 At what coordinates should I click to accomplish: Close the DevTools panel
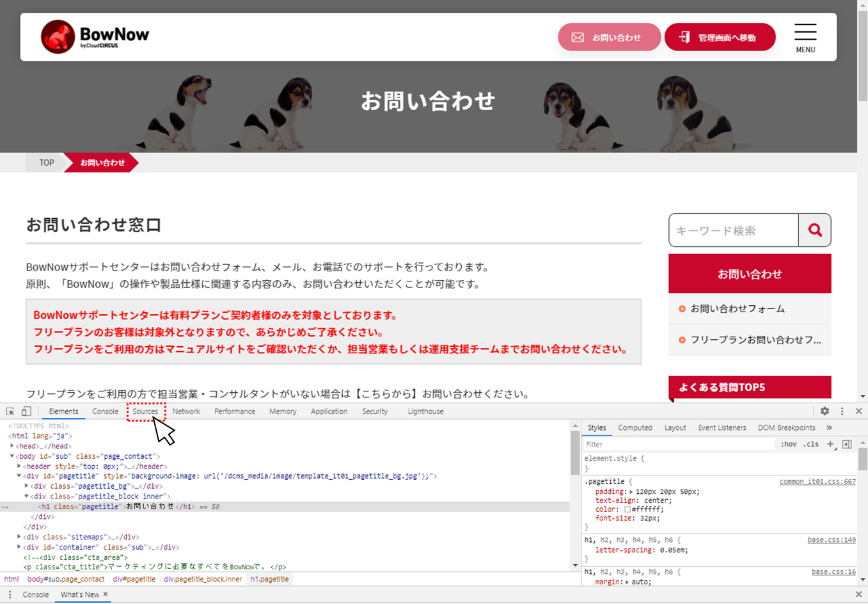858,411
